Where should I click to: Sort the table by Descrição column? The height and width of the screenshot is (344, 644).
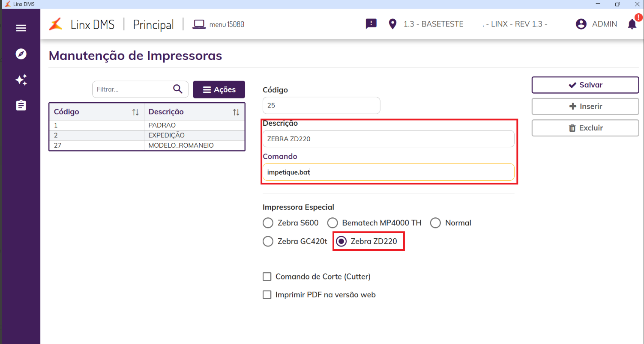click(236, 112)
